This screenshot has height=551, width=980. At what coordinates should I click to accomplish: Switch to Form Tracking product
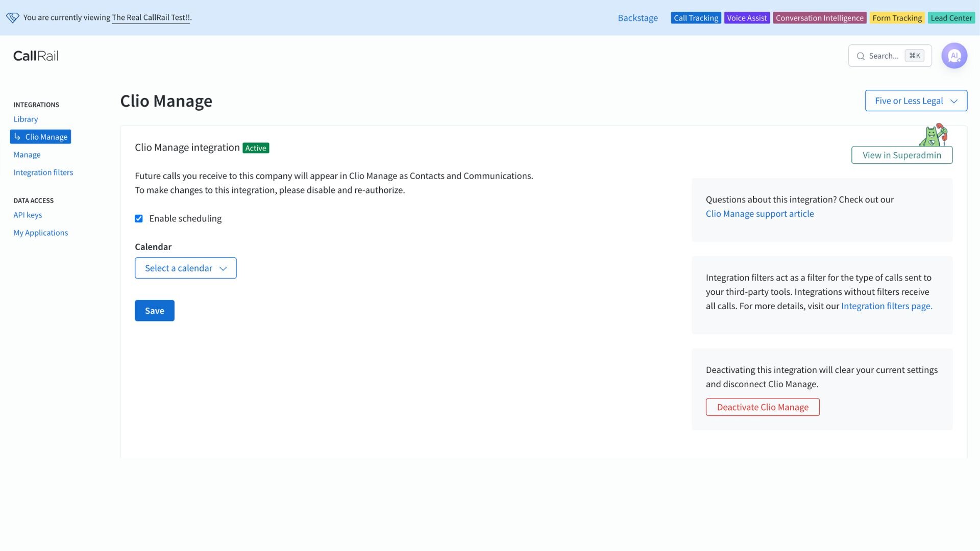(x=897, y=18)
